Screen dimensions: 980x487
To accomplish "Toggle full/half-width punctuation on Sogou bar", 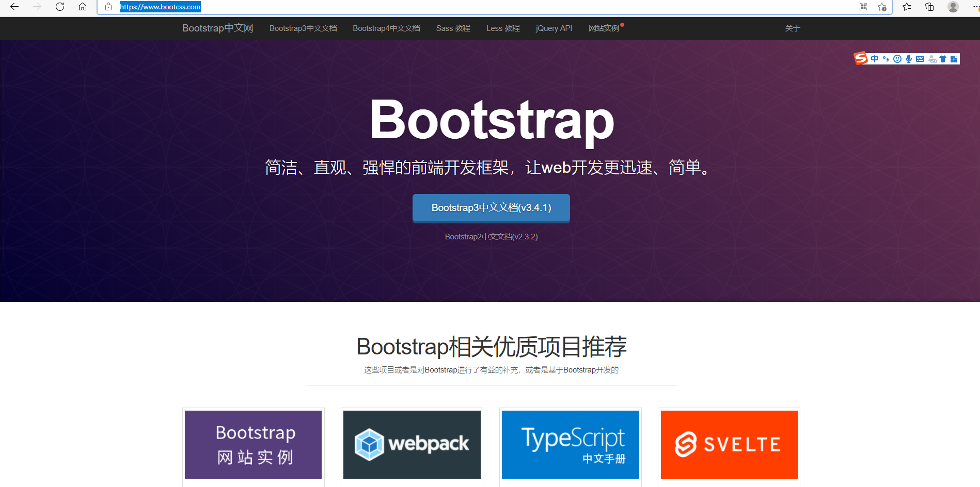I will [x=886, y=58].
